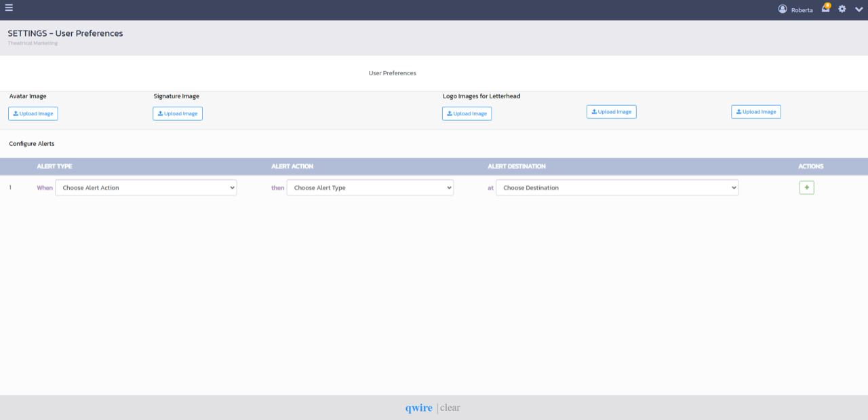This screenshot has width=868, height=420.
Task: Click the ACTIONS column header
Action: pyautogui.click(x=811, y=166)
